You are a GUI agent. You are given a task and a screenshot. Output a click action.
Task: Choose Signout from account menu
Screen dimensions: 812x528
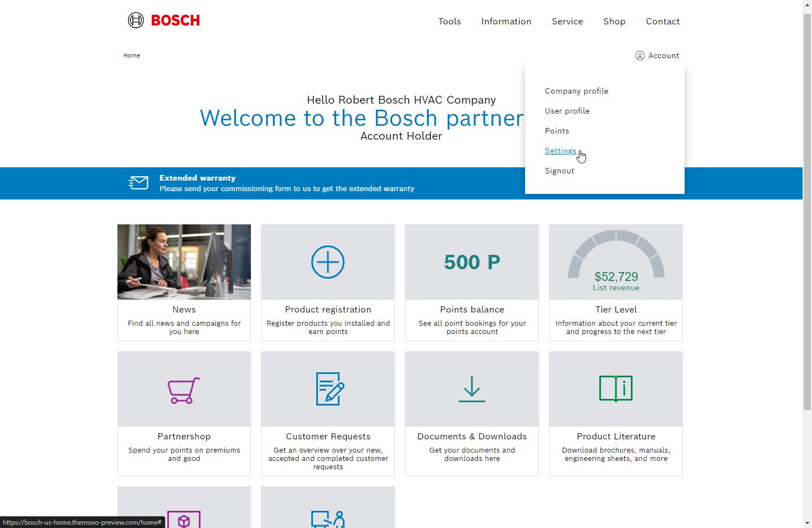(x=559, y=171)
